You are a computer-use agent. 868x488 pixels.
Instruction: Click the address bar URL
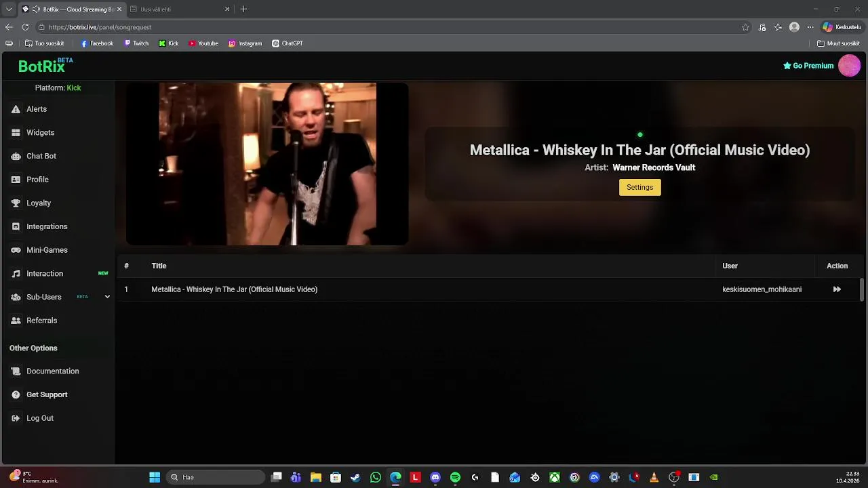pos(100,27)
